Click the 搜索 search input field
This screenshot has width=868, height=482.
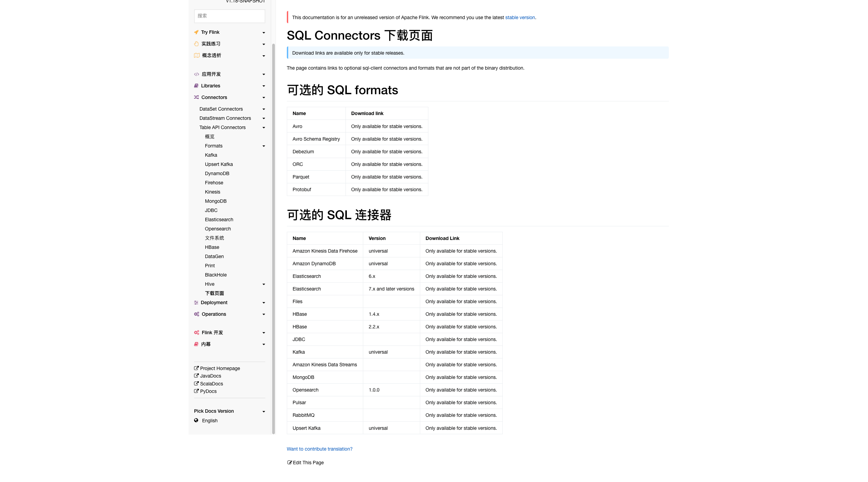click(x=230, y=16)
